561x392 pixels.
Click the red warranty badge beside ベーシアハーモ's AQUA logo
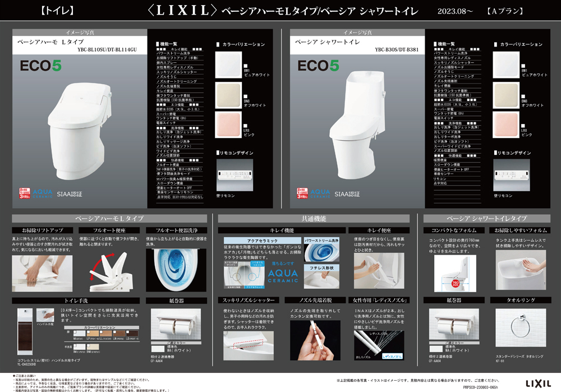pyautogui.click(x=25, y=193)
